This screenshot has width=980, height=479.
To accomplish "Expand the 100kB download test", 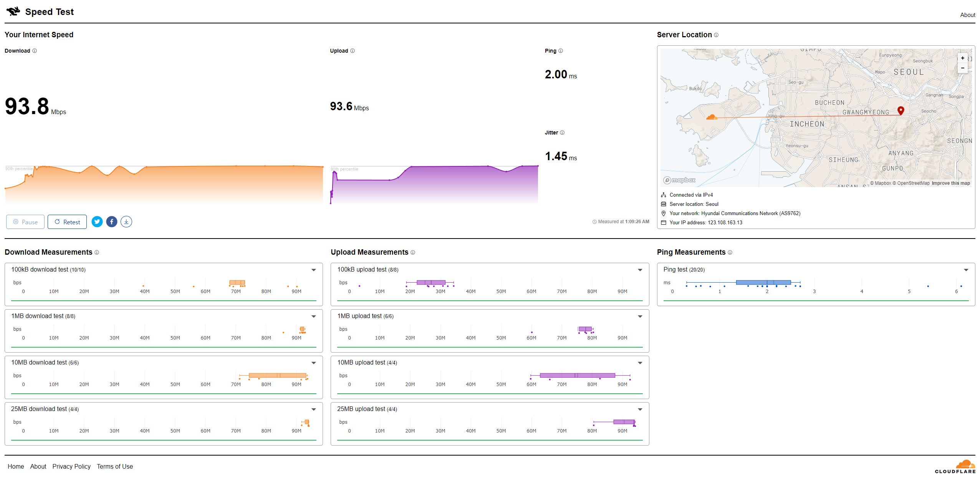I will click(x=314, y=270).
